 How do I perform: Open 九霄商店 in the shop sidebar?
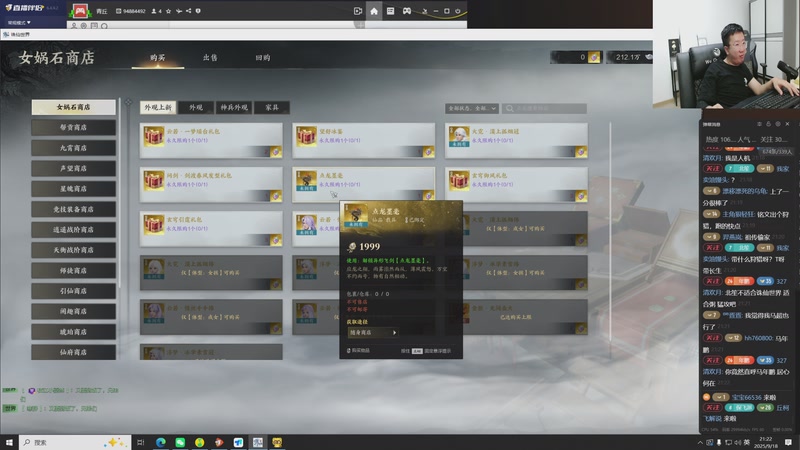(73, 148)
